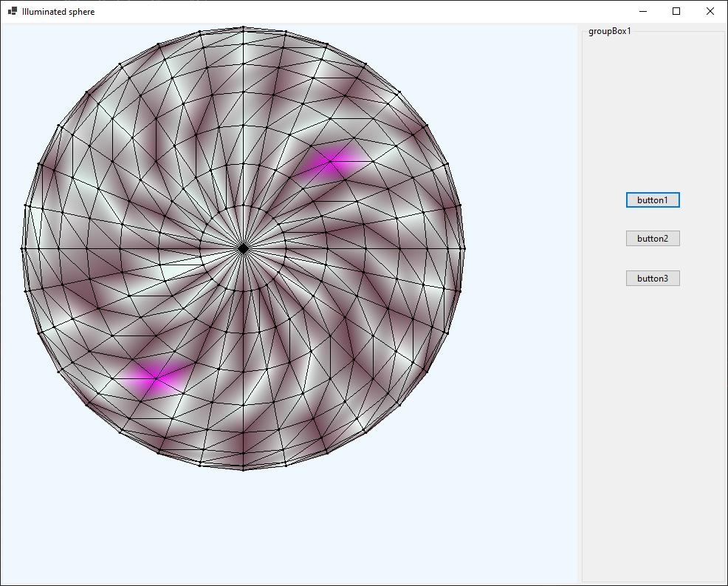Select the lower-left magenta highlight on sphere

click(157, 378)
